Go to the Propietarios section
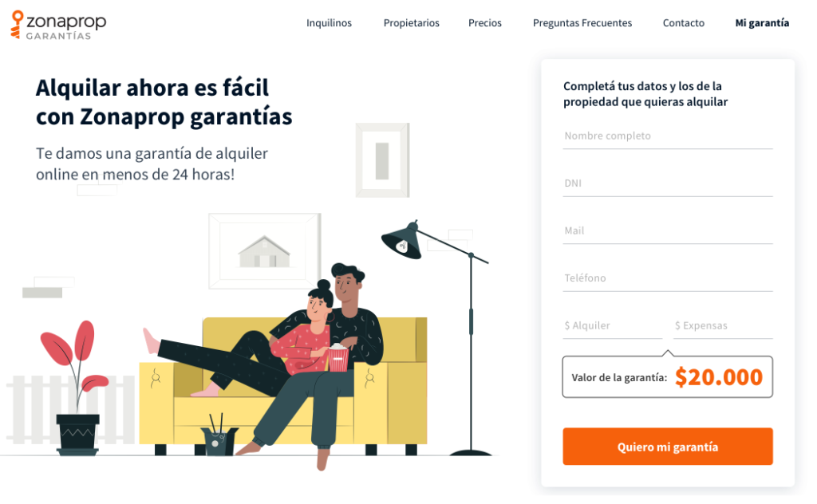 click(x=411, y=23)
